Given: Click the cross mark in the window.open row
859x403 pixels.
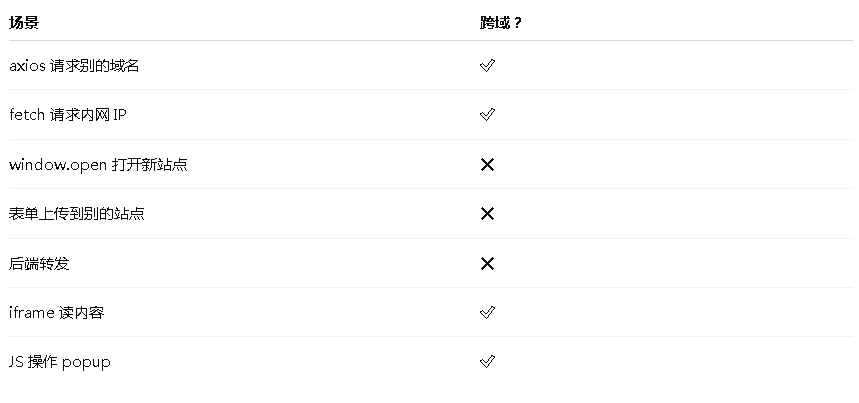Looking at the screenshot, I should point(487,164).
